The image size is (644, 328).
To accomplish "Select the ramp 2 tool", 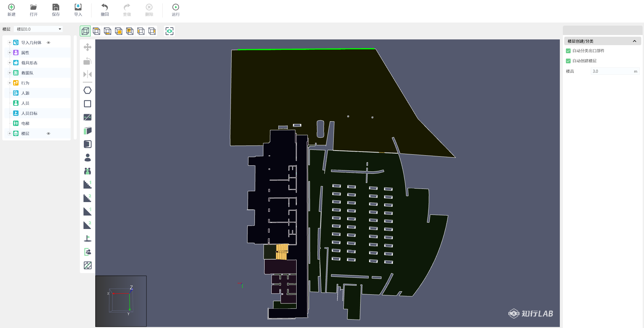I will point(88,225).
